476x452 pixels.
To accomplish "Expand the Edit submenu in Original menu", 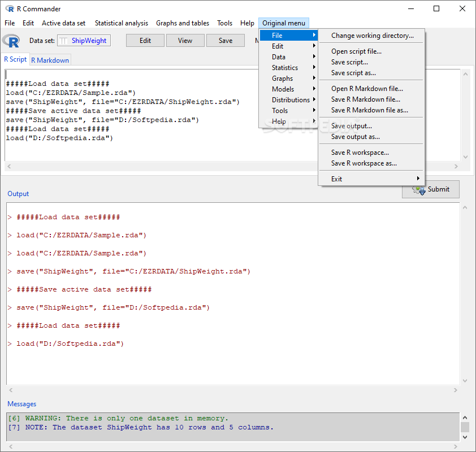I will 288,46.
